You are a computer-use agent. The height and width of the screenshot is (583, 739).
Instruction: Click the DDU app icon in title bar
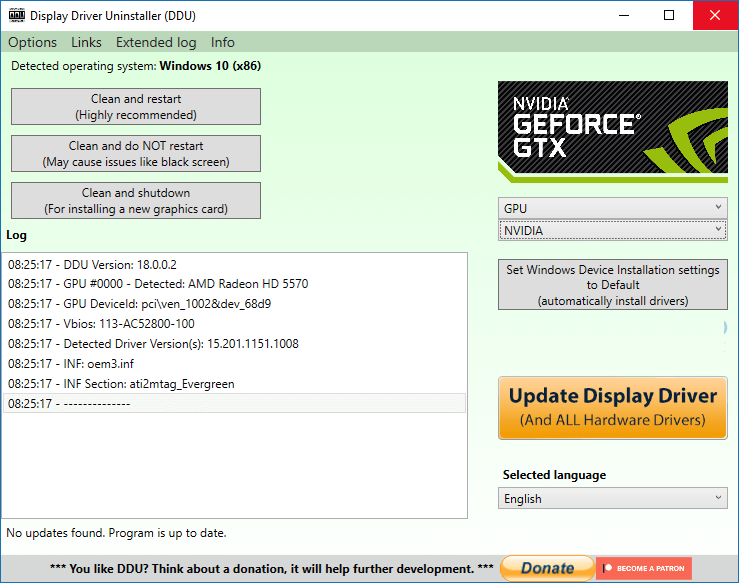[x=16, y=16]
